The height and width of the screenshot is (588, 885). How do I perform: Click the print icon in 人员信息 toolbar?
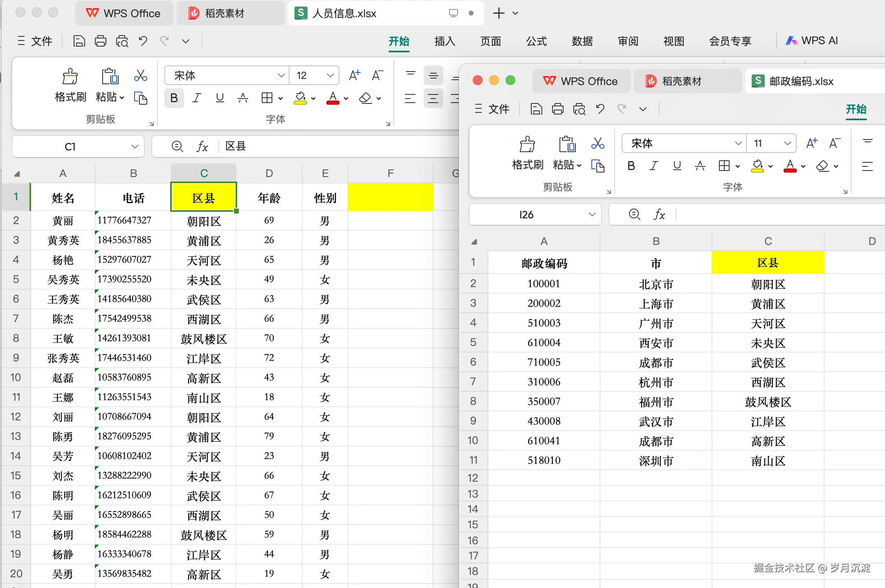click(101, 41)
